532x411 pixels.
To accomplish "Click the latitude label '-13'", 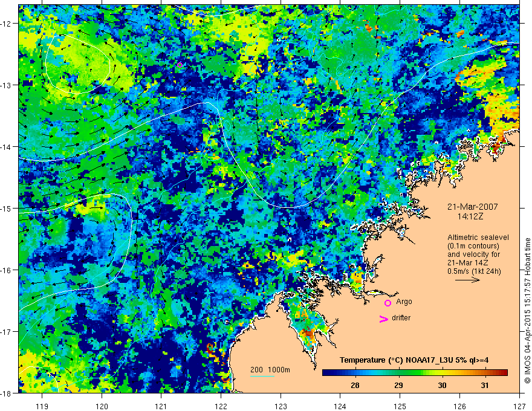I will coord(7,85).
